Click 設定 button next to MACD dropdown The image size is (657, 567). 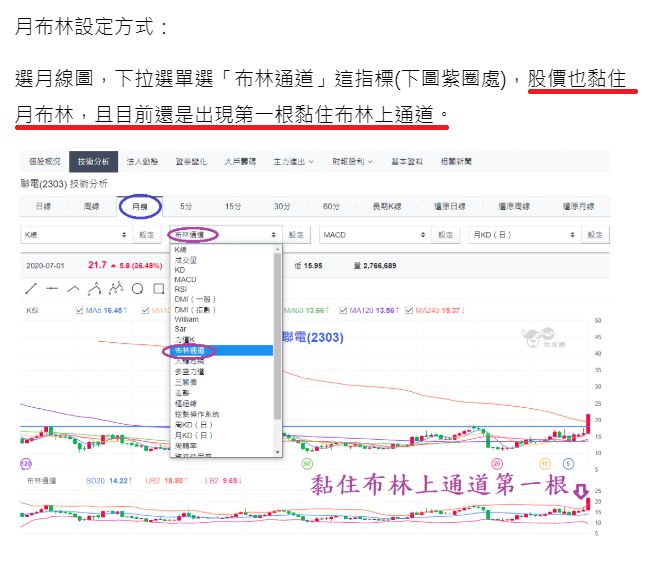446,235
